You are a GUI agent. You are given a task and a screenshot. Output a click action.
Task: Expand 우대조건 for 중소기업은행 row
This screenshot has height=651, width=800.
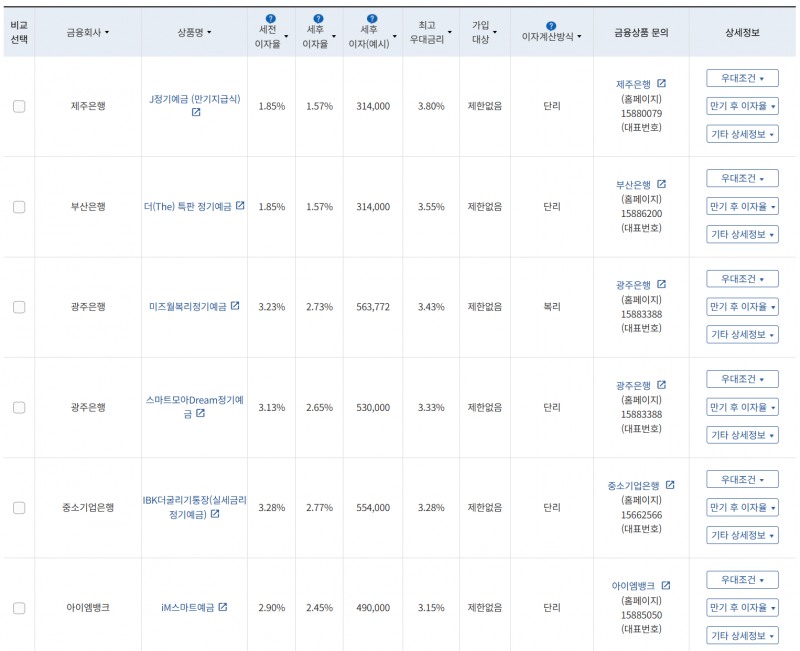click(742, 480)
